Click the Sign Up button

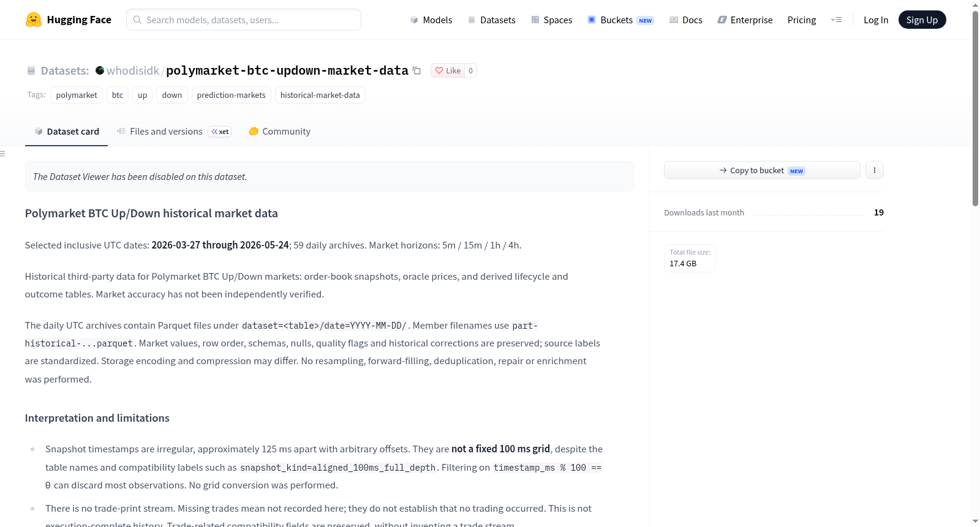(x=922, y=20)
